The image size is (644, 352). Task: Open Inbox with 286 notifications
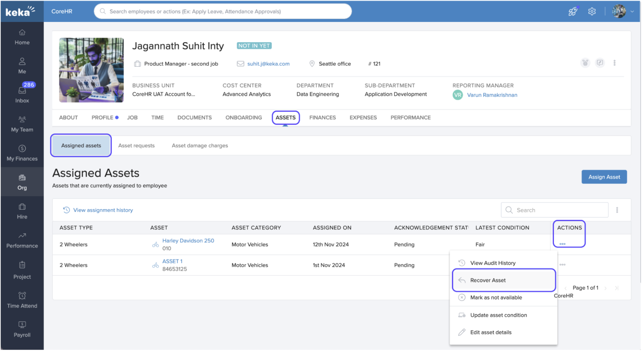(22, 94)
